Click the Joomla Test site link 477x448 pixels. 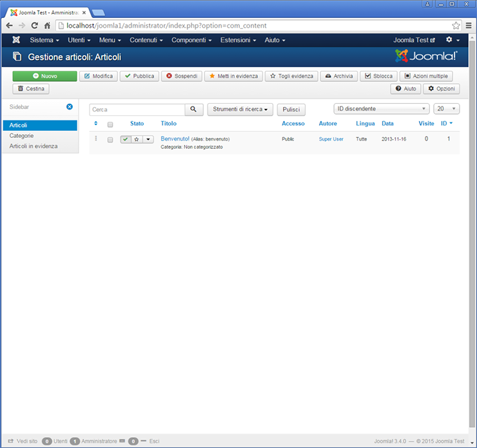pyautogui.click(x=414, y=40)
